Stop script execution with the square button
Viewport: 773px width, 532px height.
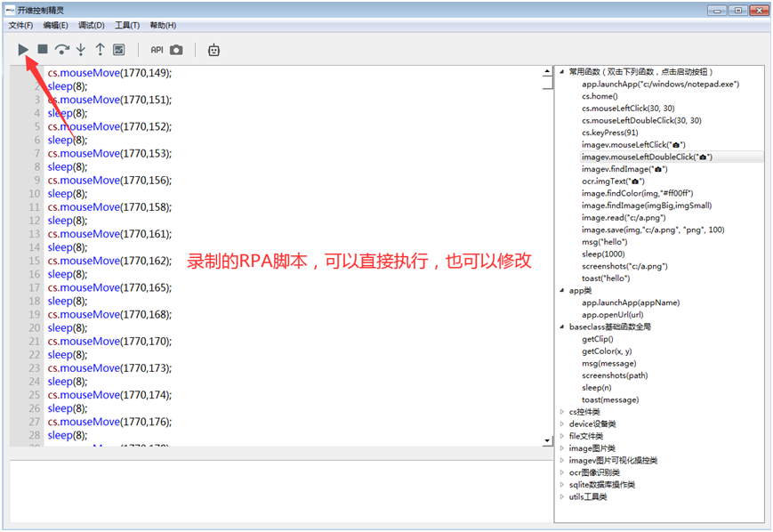point(43,49)
